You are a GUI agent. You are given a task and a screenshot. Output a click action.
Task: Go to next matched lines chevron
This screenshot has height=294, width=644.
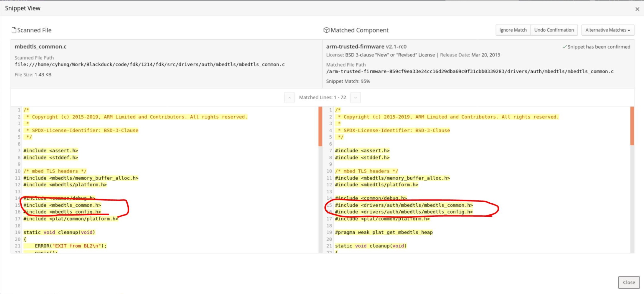355,98
